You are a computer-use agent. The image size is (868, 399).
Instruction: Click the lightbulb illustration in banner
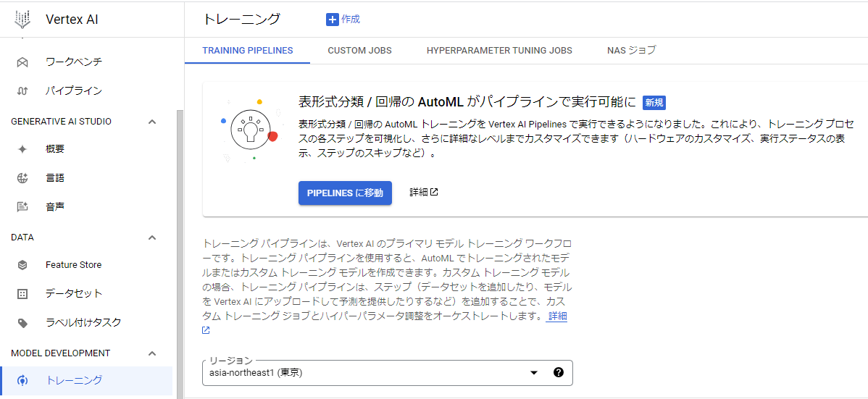point(250,130)
